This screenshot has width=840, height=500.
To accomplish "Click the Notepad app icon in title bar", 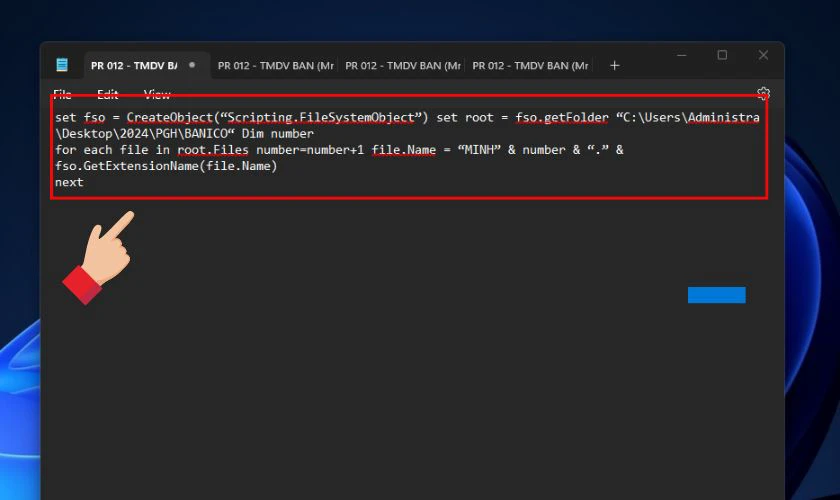I will (x=62, y=65).
